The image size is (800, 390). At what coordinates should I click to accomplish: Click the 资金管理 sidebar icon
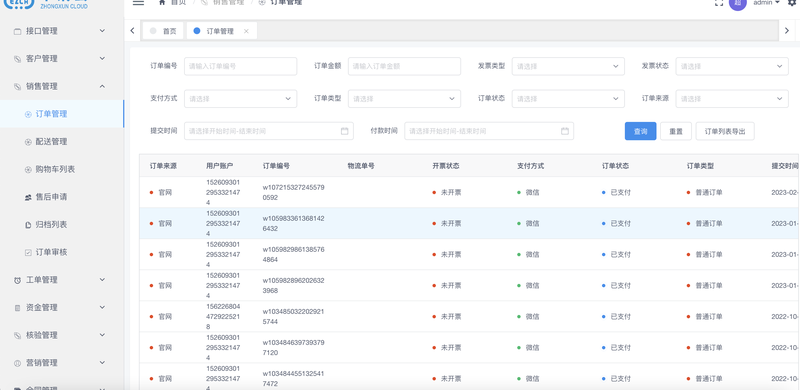pyautogui.click(x=17, y=308)
